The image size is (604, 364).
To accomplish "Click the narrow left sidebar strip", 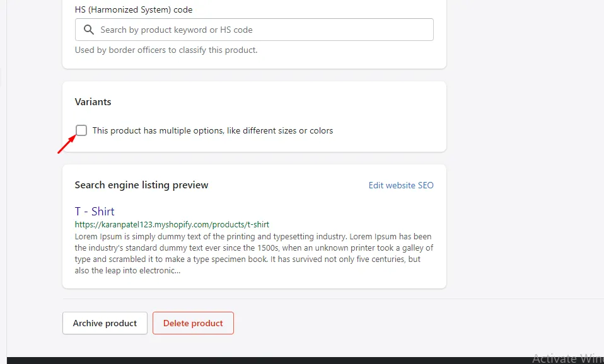I will (x=3, y=189).
